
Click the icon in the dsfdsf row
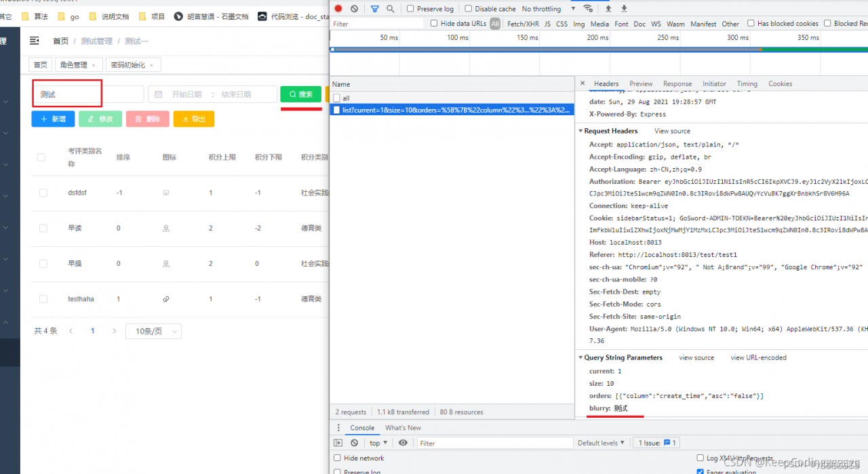(x=166, y=193)
